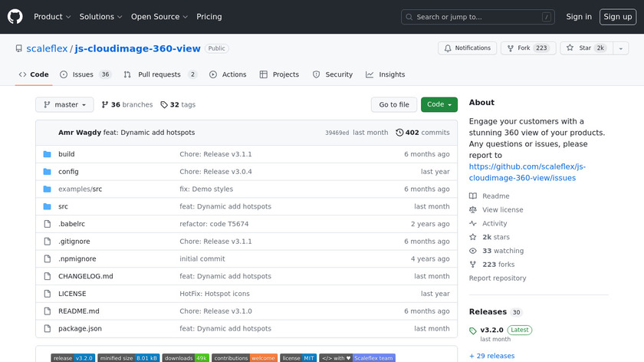Focus the Search or jump to field
Image resolution: width=644 pixels, height=362 pixels.
(478, 17)
